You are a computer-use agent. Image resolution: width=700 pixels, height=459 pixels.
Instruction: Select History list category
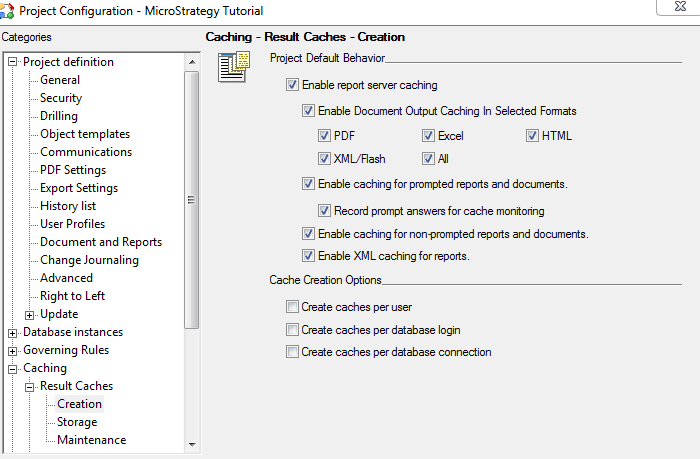click(68, 205)
